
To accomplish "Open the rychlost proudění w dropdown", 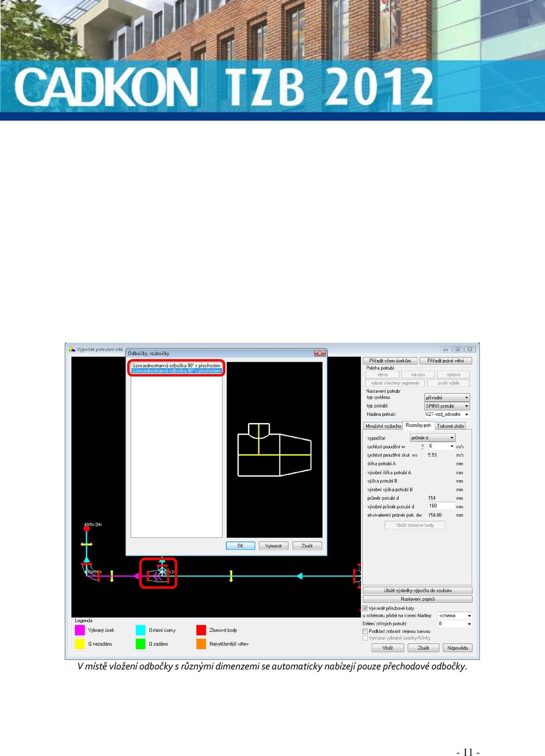I will 441,446.
